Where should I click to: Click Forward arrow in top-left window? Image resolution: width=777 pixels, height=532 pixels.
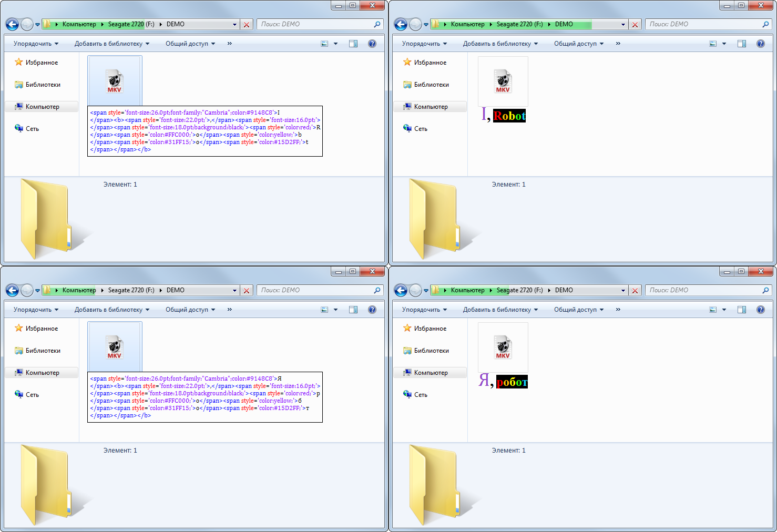pos(27,24)
